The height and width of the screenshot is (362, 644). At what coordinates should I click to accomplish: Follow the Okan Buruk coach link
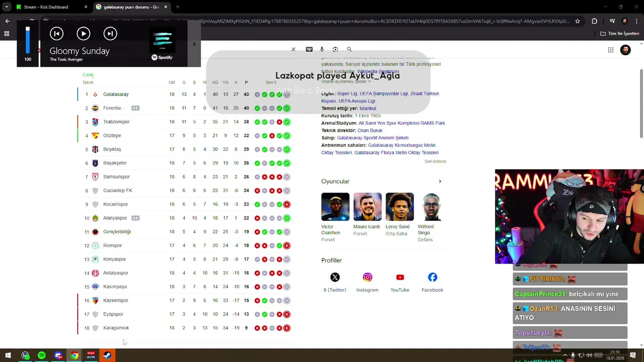point(370,131)
